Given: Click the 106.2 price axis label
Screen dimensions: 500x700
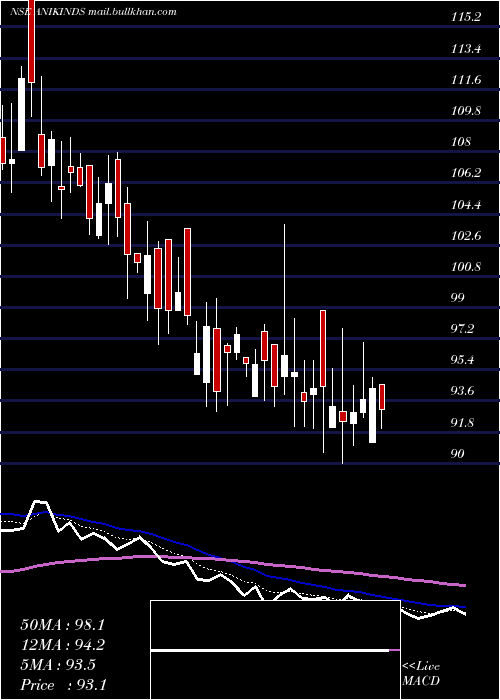Looking at the screenshot, I should pos(466,173).
